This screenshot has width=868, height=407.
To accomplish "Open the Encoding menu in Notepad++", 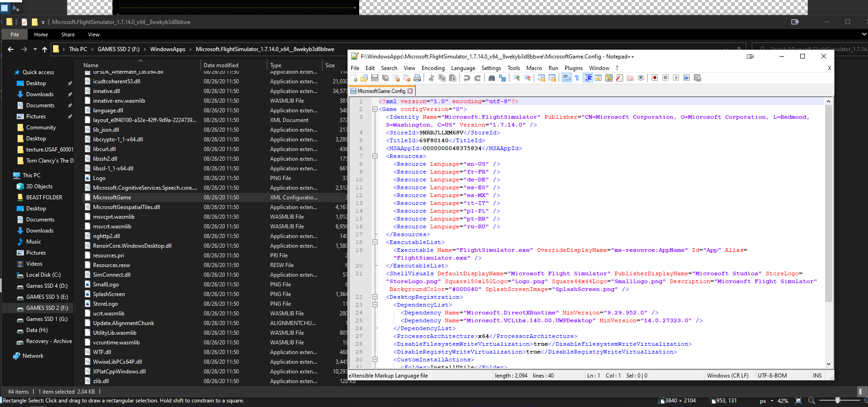I will tap(433, 68).
